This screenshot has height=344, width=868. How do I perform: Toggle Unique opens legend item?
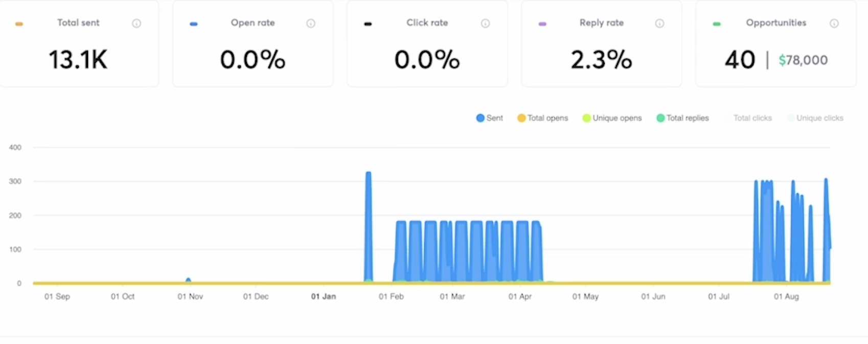click(x=611, y=118)
